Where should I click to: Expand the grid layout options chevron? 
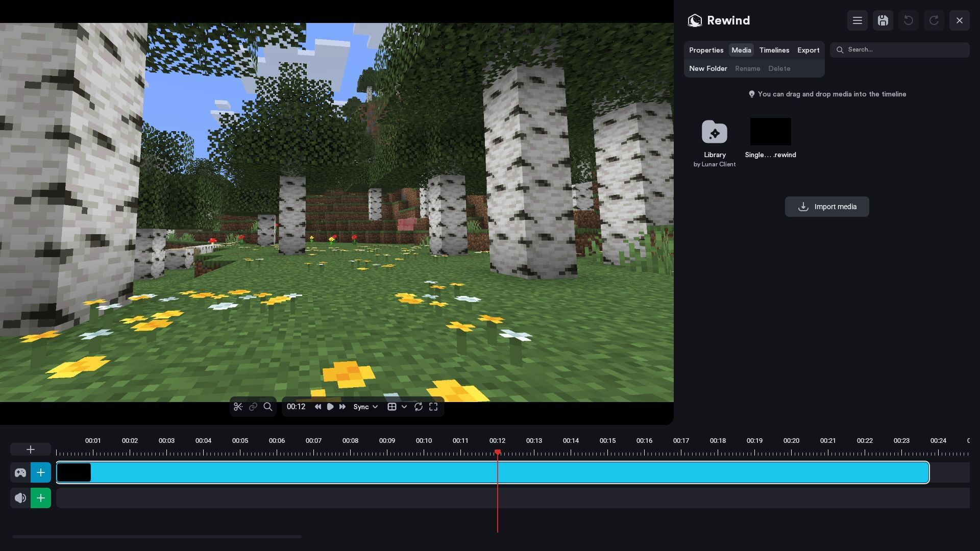404,407
